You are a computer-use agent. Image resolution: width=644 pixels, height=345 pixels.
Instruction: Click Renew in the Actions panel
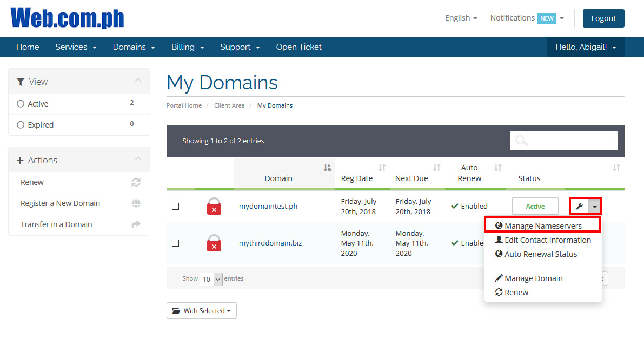point(79,182)
